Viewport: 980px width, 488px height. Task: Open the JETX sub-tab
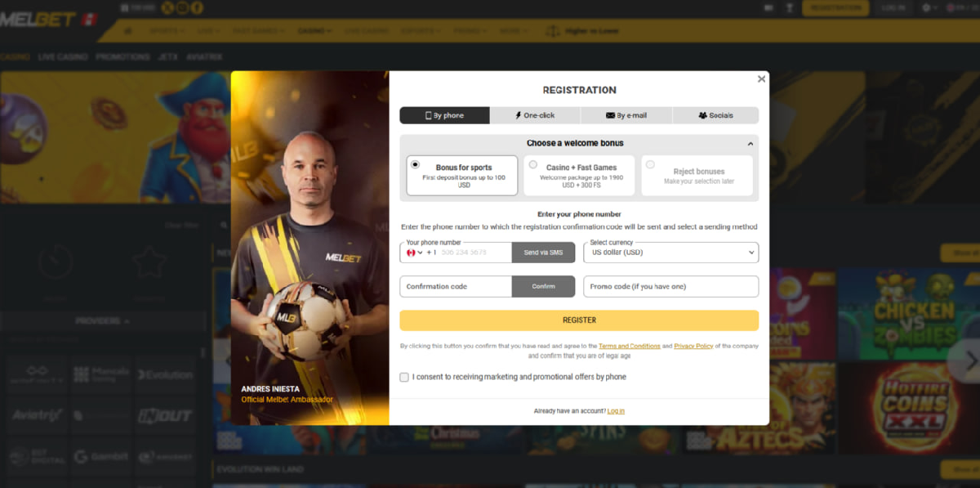(167, 57)
